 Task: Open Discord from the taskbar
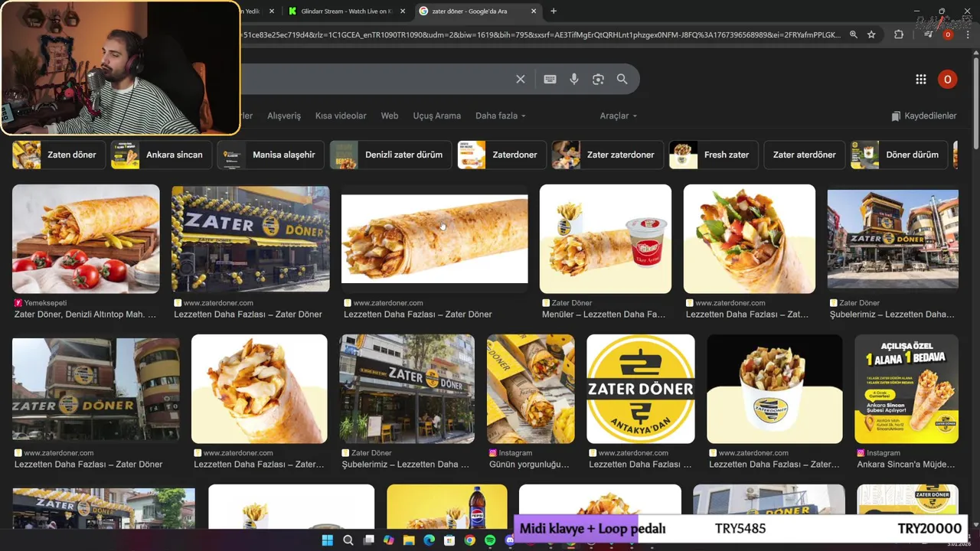click(x=510, y=540)
